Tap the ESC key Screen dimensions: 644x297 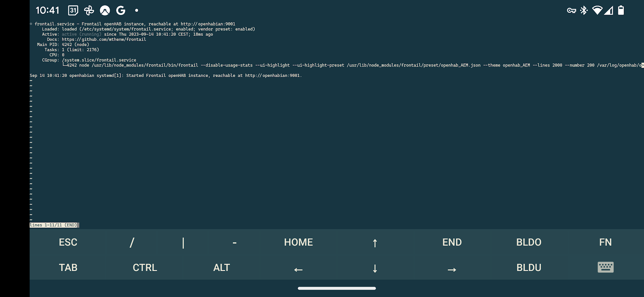coord(68,242)
